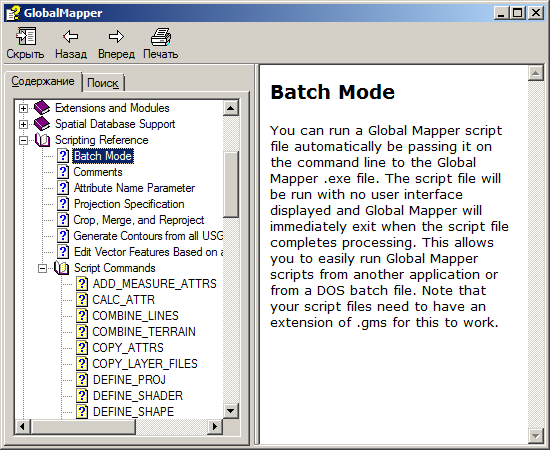Click the topic icon beside Generate Contours from all USG

click(x=63, y=236)
